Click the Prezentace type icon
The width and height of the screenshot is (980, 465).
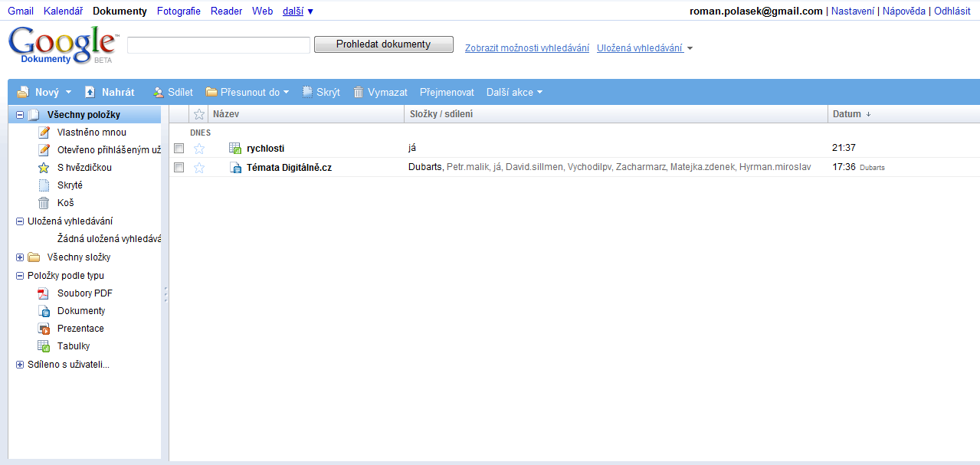click(44, 329)
